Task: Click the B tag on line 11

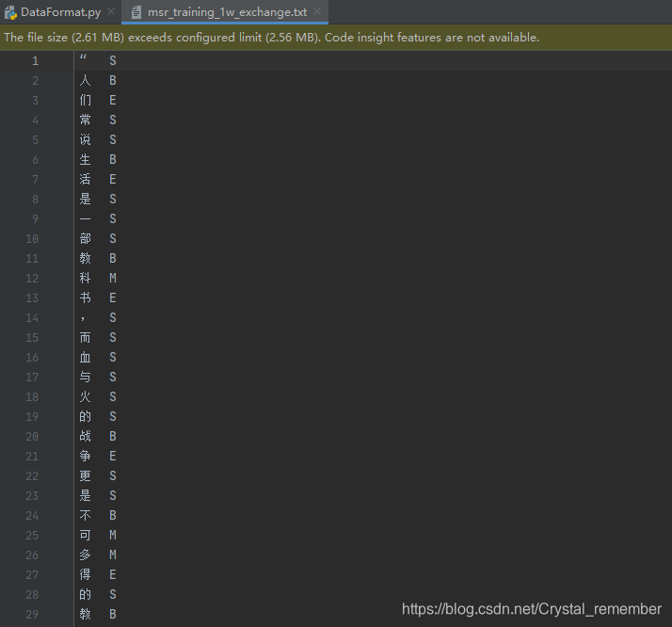Action: [x=113, y=259]
